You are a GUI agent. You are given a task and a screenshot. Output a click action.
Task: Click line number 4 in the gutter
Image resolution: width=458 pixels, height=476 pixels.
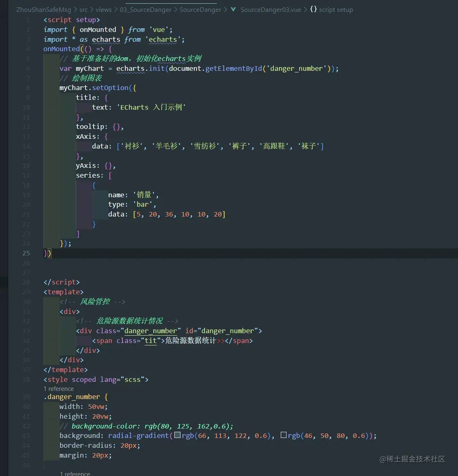tap(28, 49)
